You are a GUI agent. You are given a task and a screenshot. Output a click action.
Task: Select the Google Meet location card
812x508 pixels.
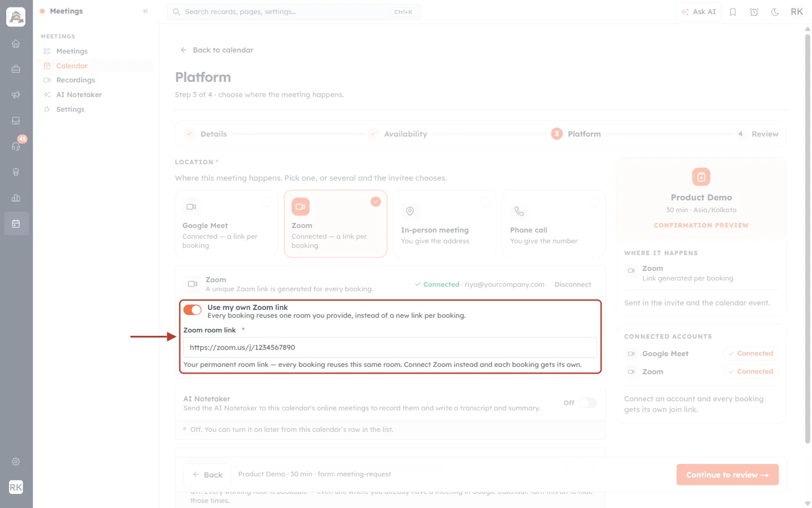(227, 224)
